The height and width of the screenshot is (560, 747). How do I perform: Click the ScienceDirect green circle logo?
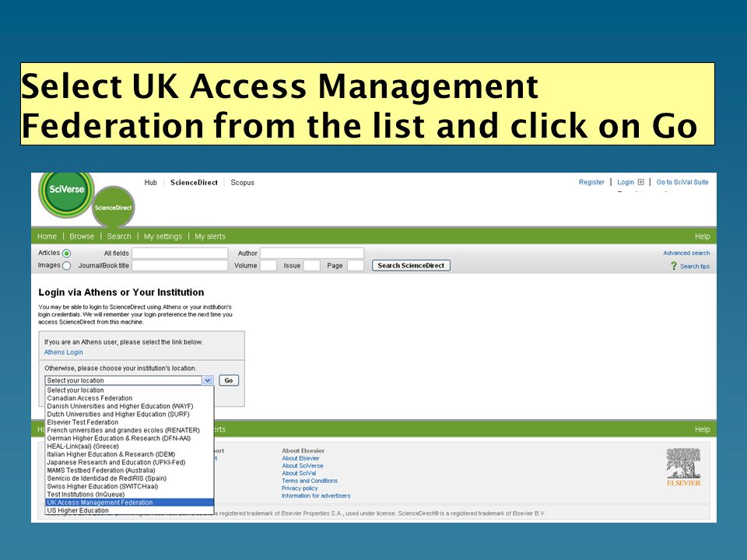tap(114, 207)
